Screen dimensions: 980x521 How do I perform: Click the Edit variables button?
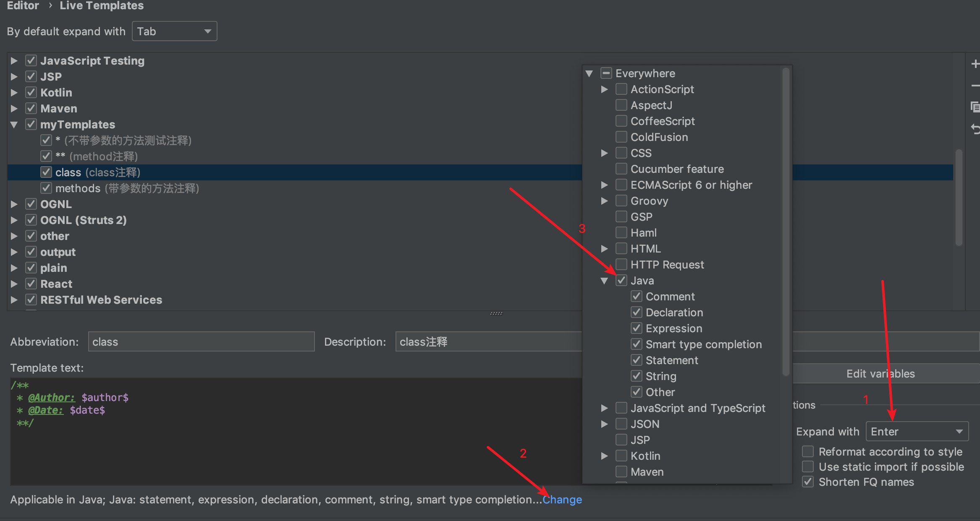[880, 374]
